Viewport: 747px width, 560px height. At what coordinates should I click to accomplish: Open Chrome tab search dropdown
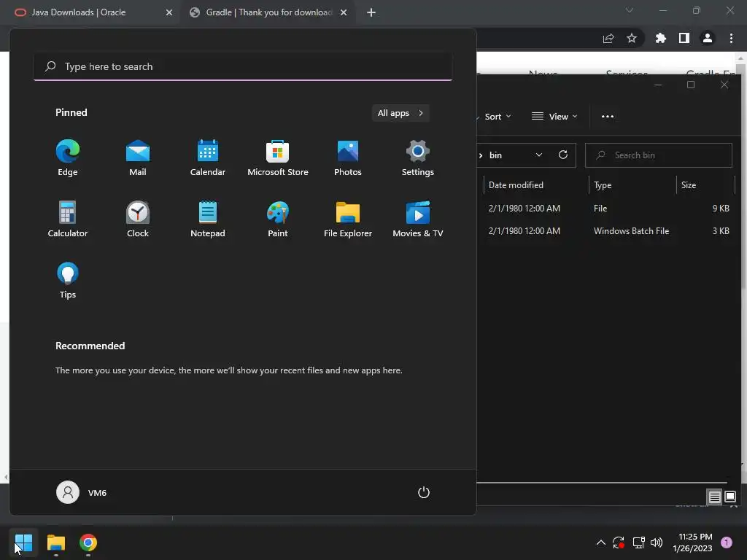(630, 10)
